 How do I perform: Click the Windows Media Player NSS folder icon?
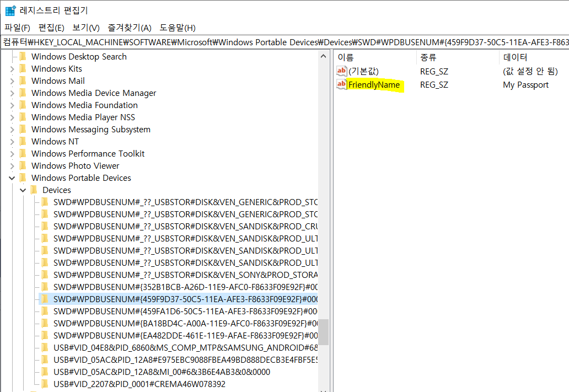pyautogui.click(x=23, y=117)
